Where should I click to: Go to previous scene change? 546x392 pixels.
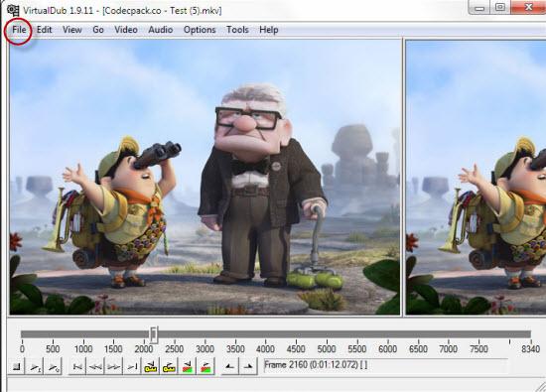[x=188, y=366]
